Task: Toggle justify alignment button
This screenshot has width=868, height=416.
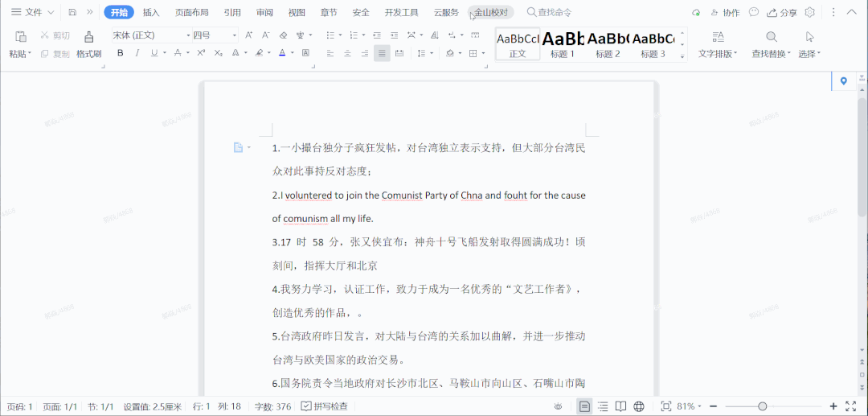Action: 382,53
